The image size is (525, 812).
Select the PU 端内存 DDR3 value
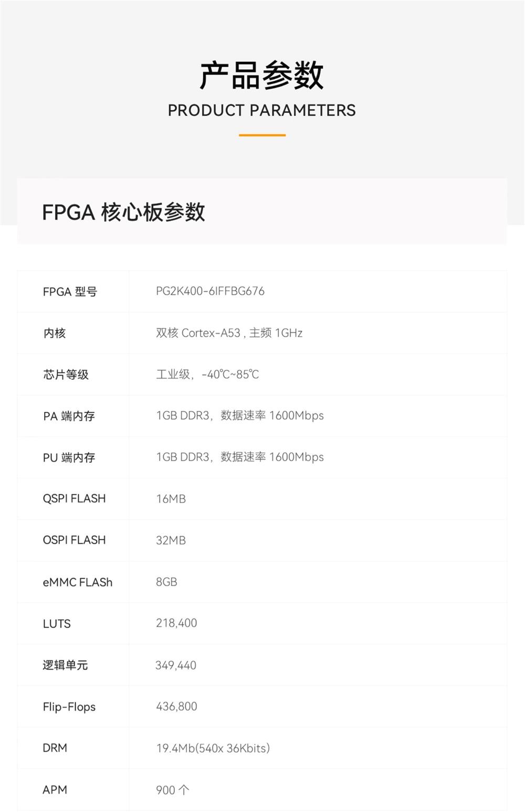pyautogui.click(x=240, y=457)
